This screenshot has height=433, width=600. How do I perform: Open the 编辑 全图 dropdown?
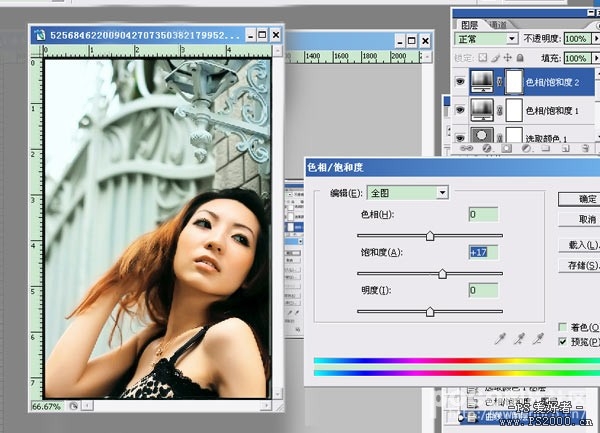[442, 192]
